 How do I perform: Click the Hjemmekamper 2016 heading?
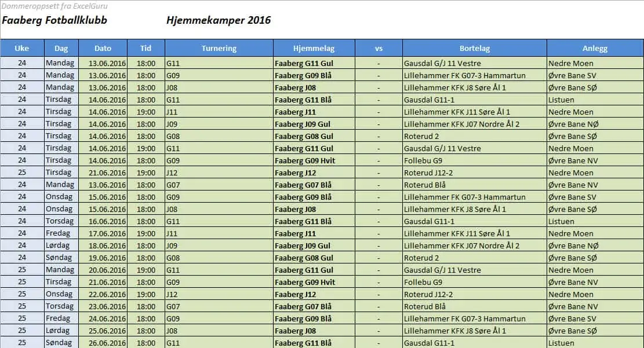(219, 20)
